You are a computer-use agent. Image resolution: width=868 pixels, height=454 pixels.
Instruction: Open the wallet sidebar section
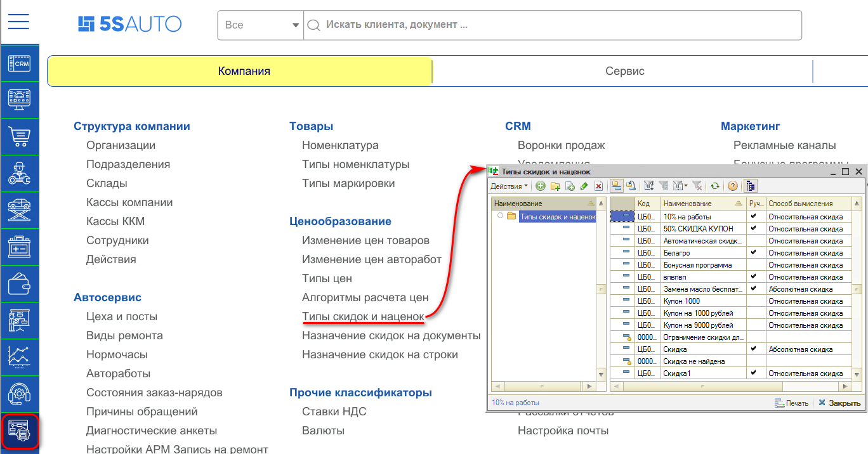(20, 283)
